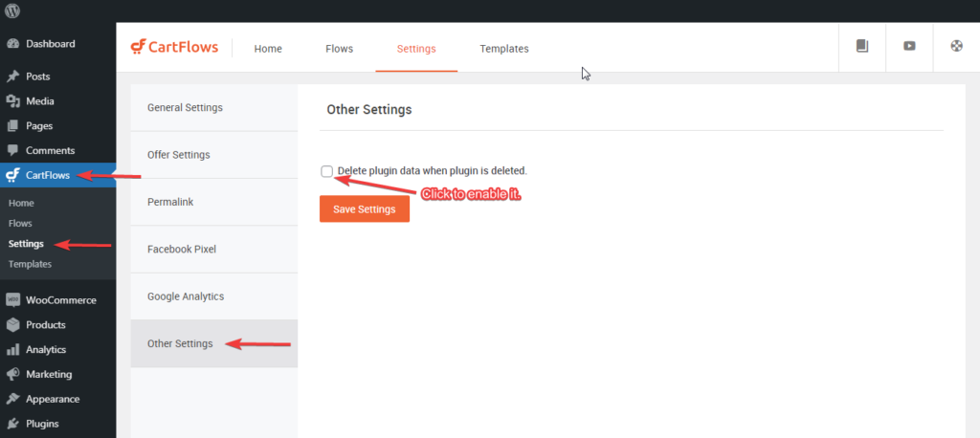The image size is (980, 438).
Task: Open the video tutorials icon
Action: click(909, 46)
